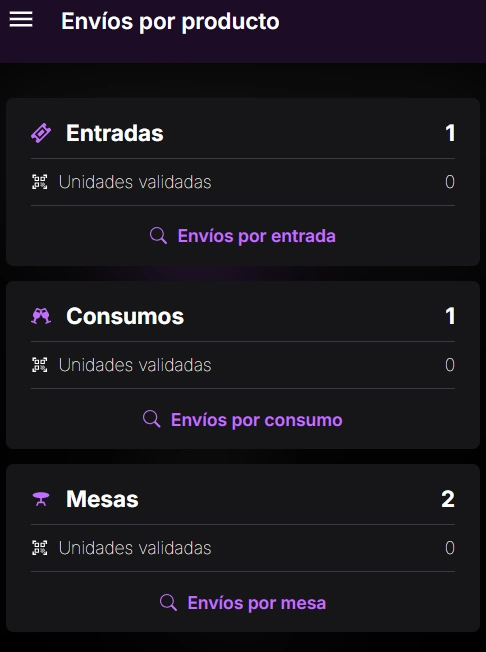Click the QR icon in Entradas card

[39, 182]
